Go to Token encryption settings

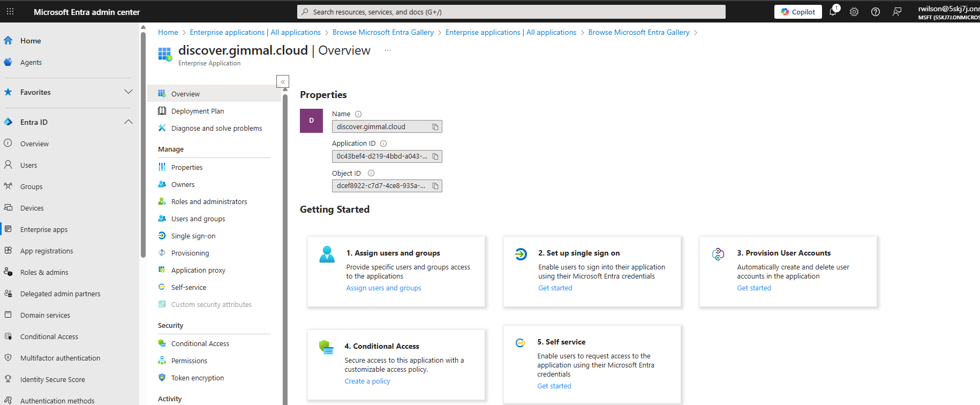(x=197, y=378)
